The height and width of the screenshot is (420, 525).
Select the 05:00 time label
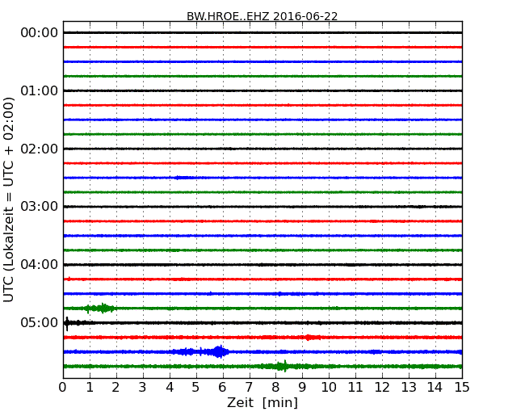40,322
